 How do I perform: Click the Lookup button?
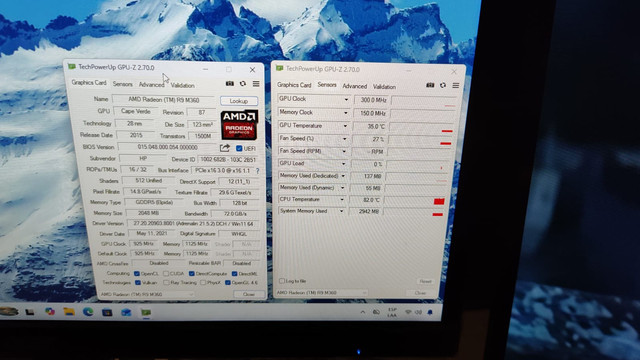tap(239, 101)
